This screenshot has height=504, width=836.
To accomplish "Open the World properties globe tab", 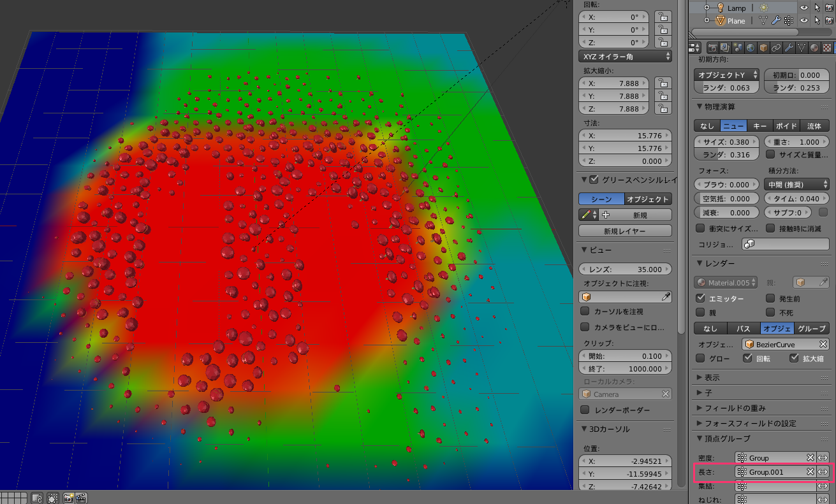I will [x=751, y=48].
